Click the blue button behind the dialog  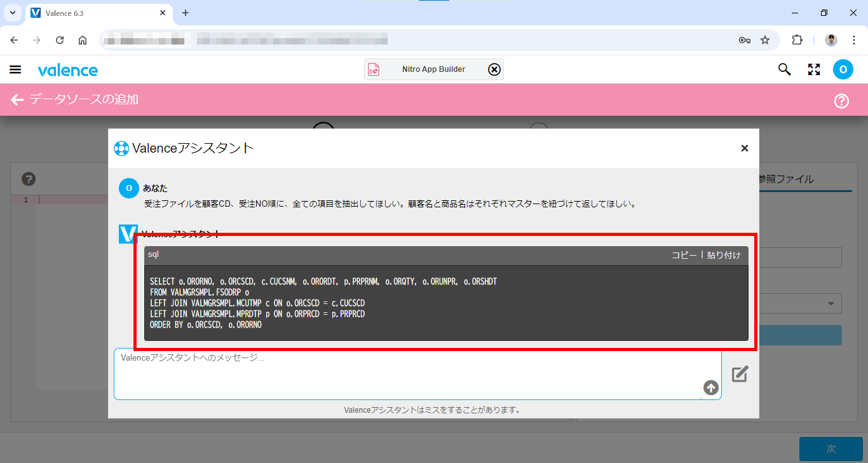coord(801,335)
